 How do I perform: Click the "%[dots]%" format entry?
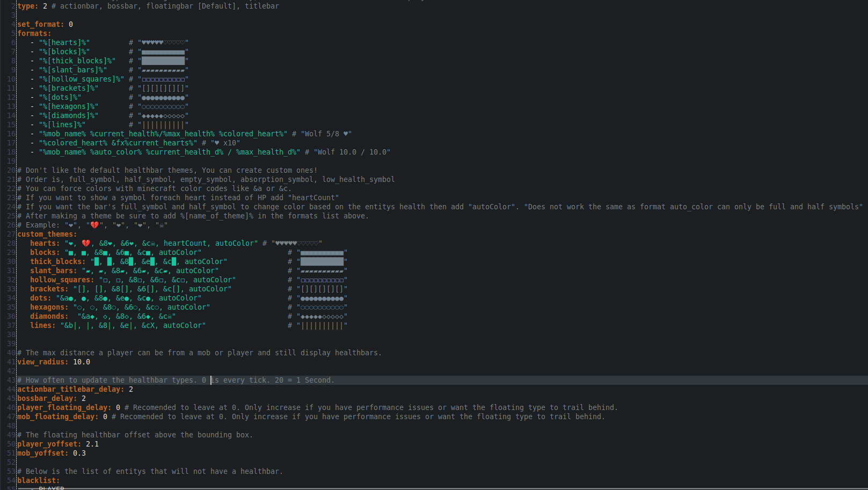click(x=60, y=97)
